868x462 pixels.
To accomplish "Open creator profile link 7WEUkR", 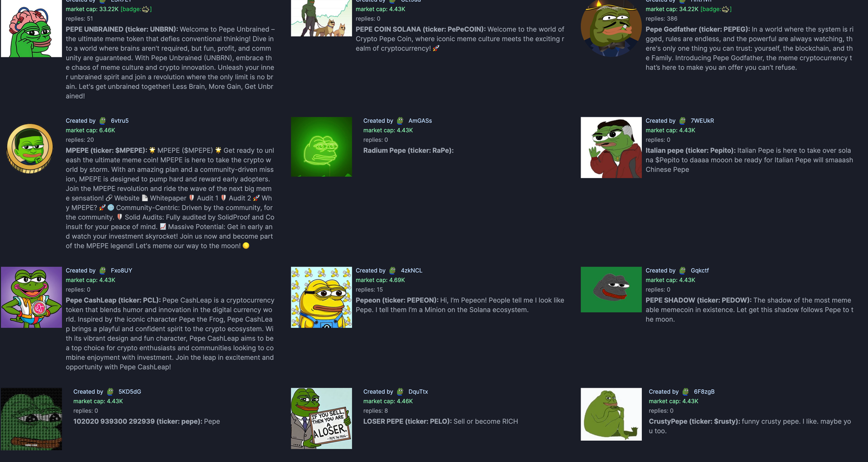I will [702, 121].
